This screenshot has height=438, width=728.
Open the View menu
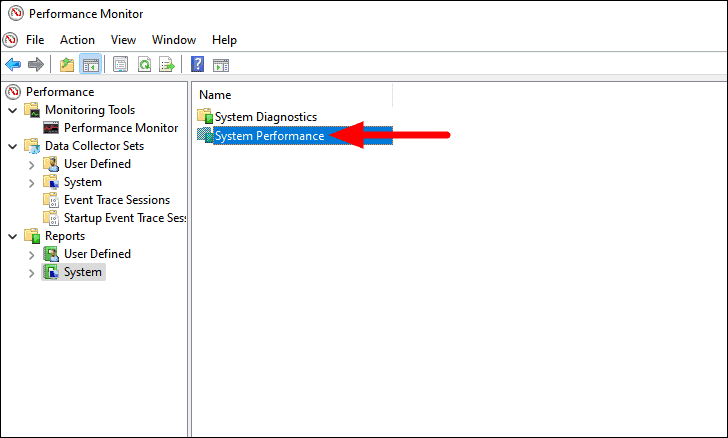123,40
